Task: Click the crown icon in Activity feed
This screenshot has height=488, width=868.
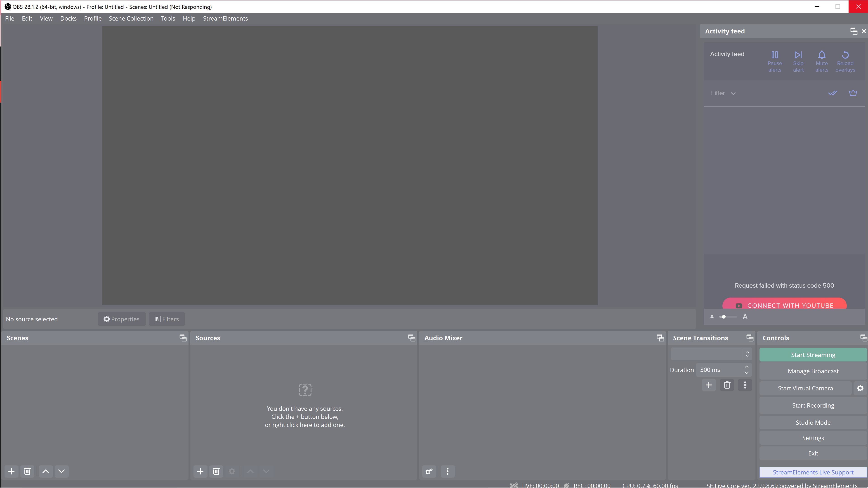Action: coord(853,93)
